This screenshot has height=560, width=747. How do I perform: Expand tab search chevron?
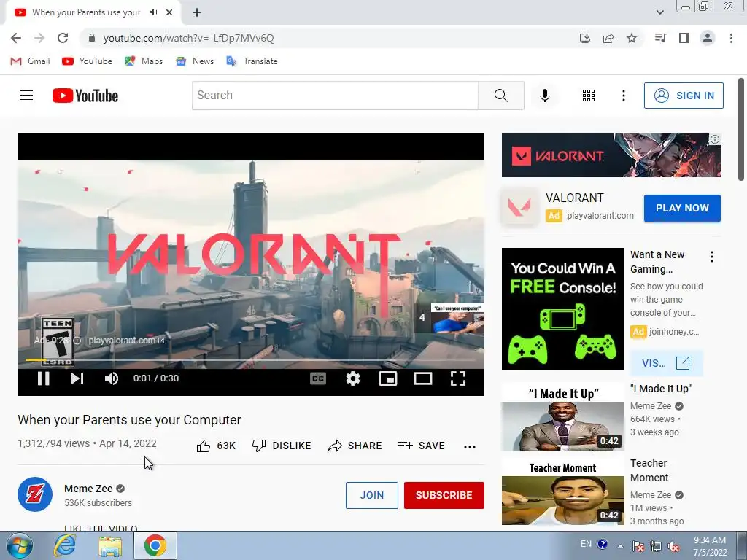tap(659, 12)
